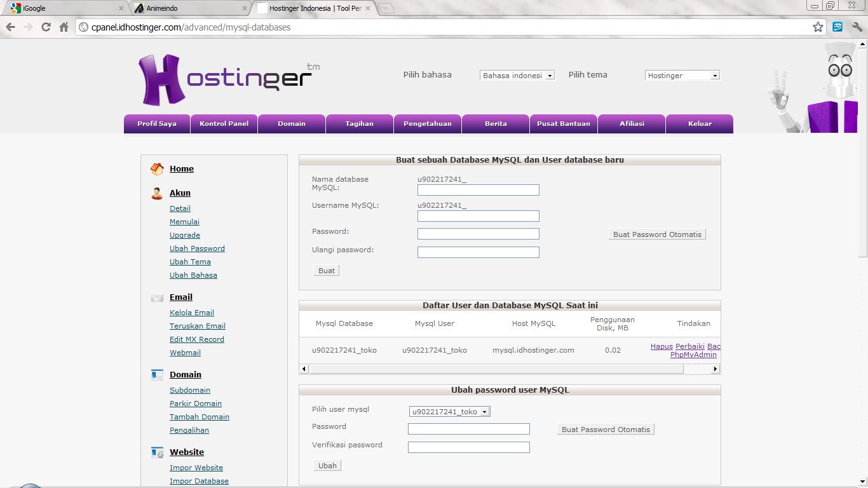Click the Hostinger logo
The width and height of the screenshot is (868, 488).
(229, 78)
